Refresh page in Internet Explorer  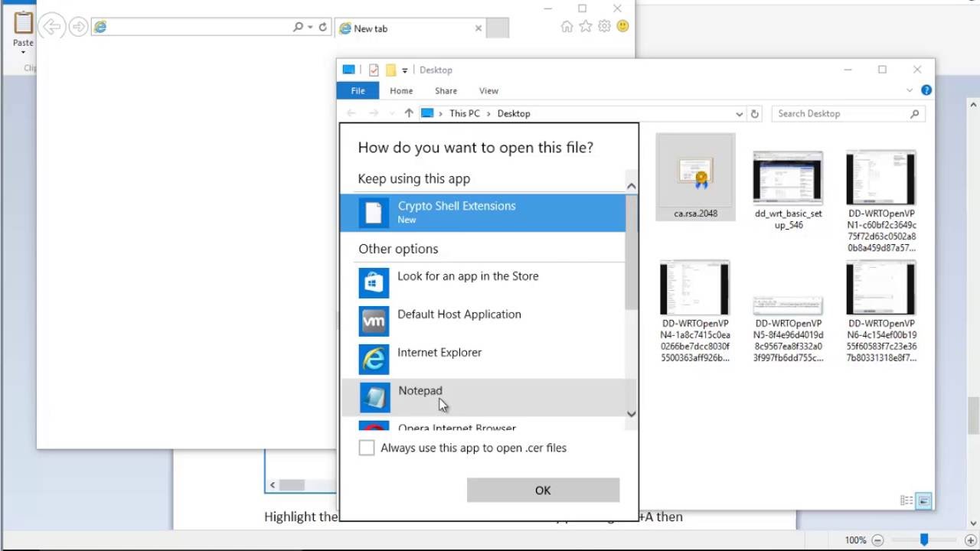[x=322, y=27]
